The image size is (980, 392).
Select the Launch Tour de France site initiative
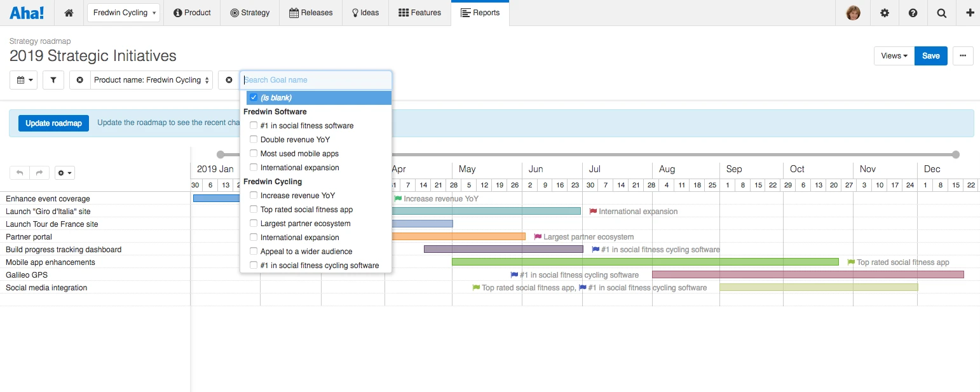pyautogui.click(x=52, y=224)
